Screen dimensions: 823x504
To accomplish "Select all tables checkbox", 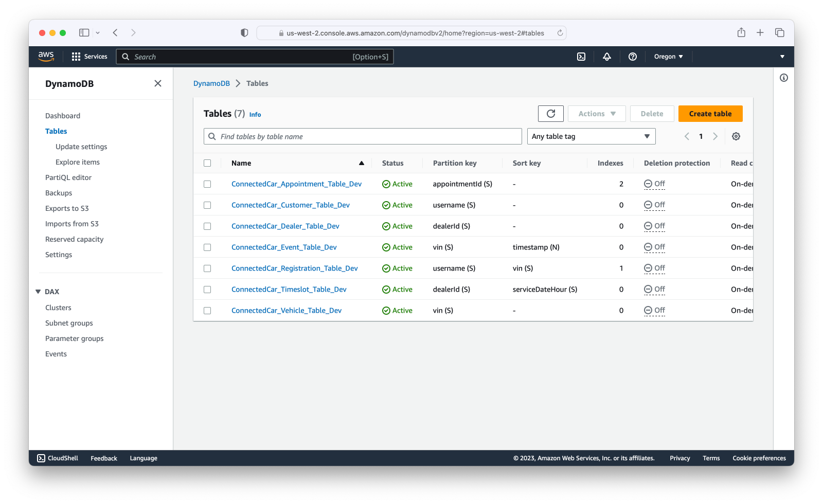I will (207, 163).
